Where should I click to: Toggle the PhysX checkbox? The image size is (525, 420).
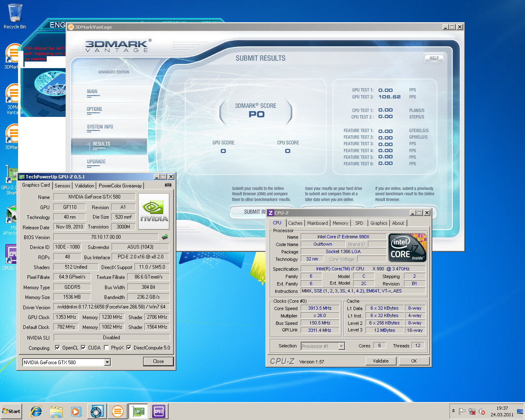pos(106,347)
